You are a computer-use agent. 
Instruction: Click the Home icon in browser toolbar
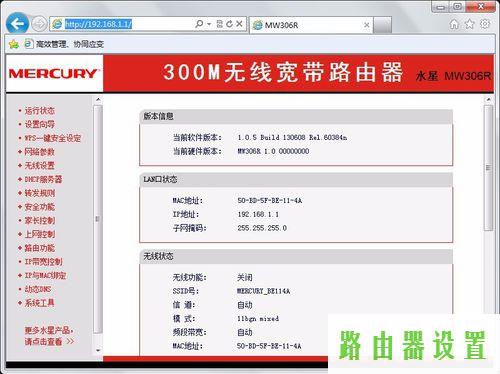(454, 24)
